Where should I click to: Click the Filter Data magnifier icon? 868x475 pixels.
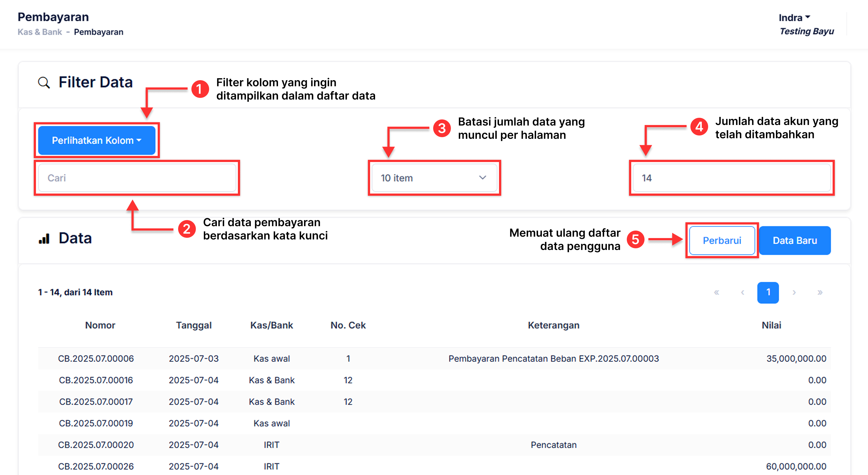coord(44,83)
